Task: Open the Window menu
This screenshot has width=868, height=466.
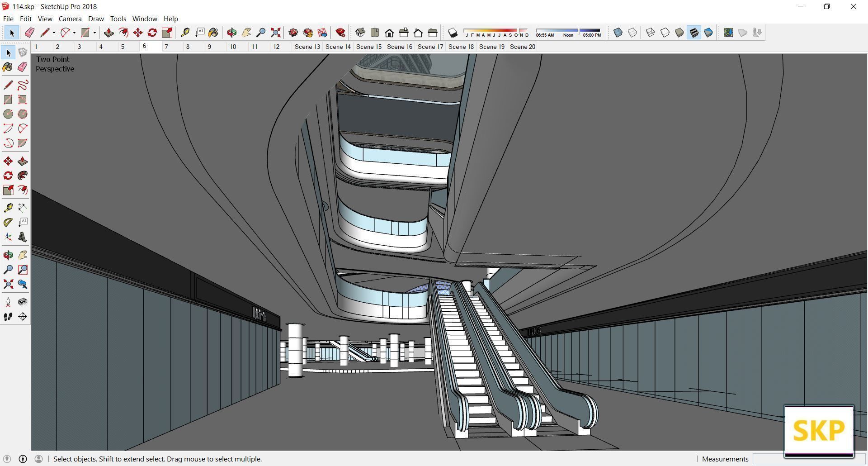Action: 145,19
